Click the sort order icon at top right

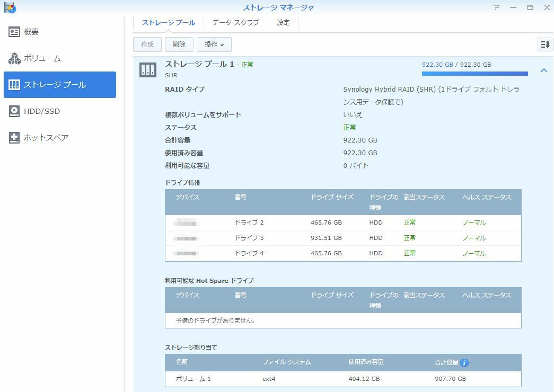click(x=545, y=44)
